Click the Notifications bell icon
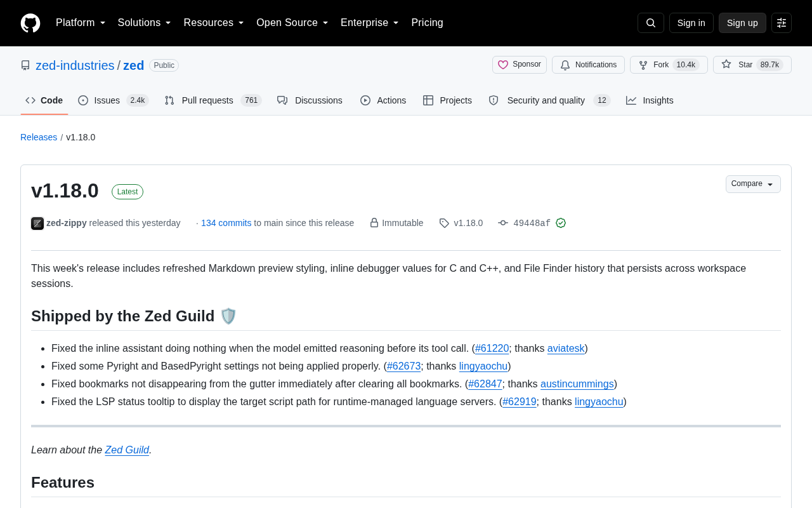 (565, 65)
